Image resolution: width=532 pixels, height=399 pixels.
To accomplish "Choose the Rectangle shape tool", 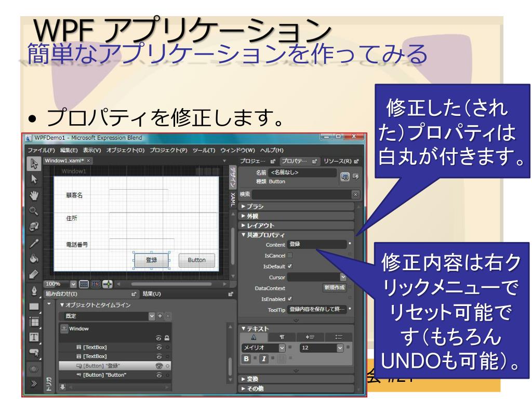I will pyautogui.click(x=34, y=307).
